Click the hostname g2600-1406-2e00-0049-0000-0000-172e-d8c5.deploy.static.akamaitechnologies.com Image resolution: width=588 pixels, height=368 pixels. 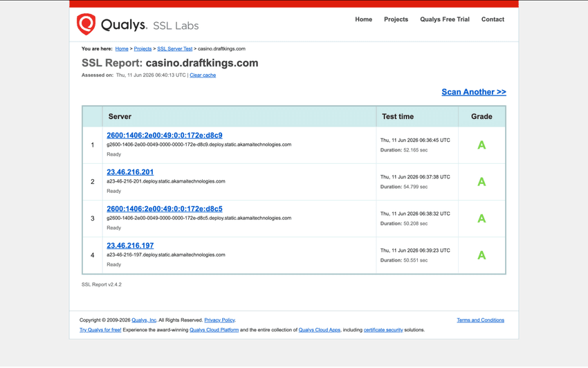(199, 218)
